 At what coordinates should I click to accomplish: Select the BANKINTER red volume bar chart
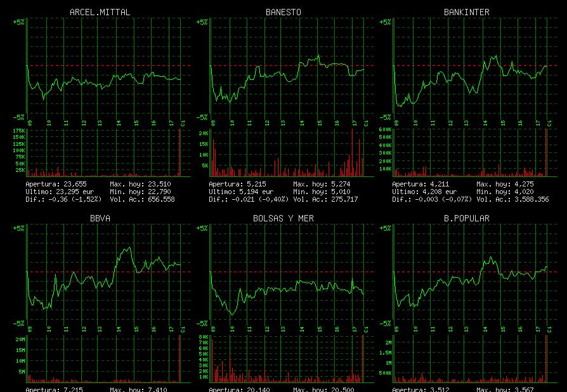click(x=475, y=153)
